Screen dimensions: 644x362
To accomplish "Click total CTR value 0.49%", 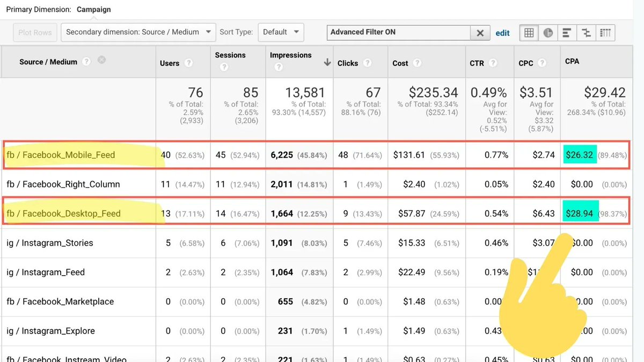I will coord(488,93).
